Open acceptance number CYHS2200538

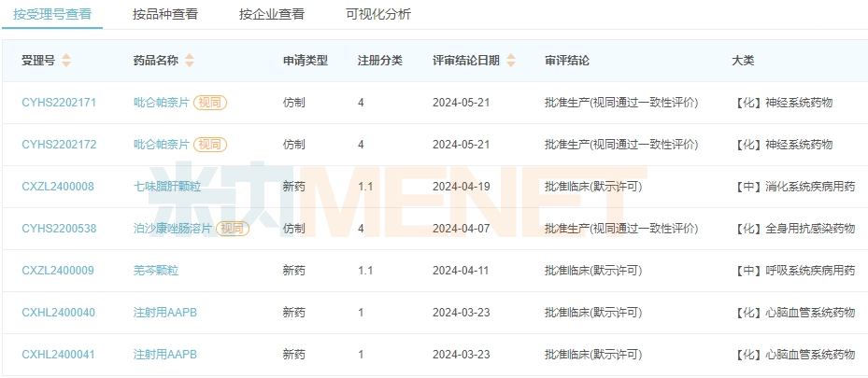click(x=59, y=229)
